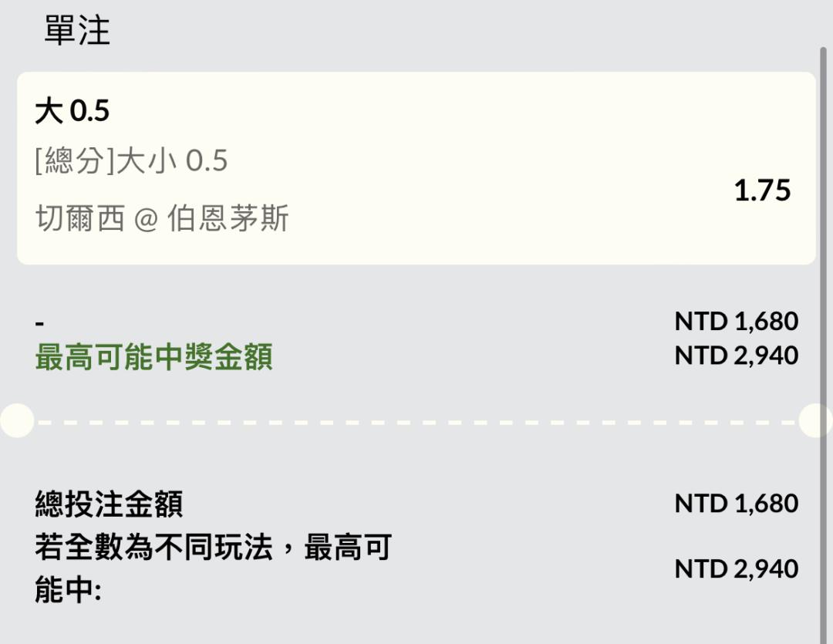Click the 1.75 odds value

coord(762,191)
